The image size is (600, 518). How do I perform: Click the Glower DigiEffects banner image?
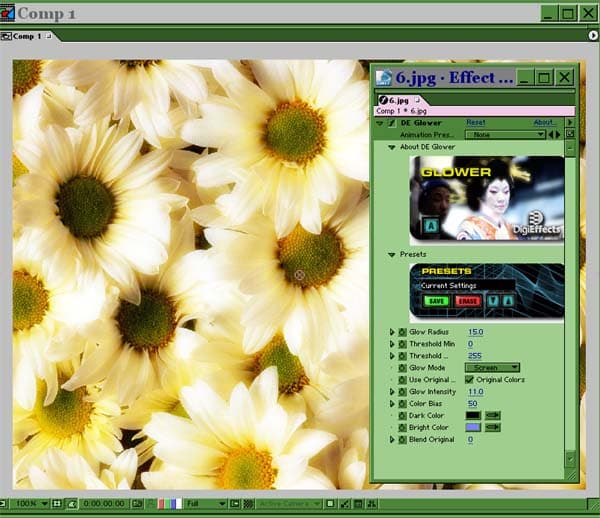(x=487, y=198)
